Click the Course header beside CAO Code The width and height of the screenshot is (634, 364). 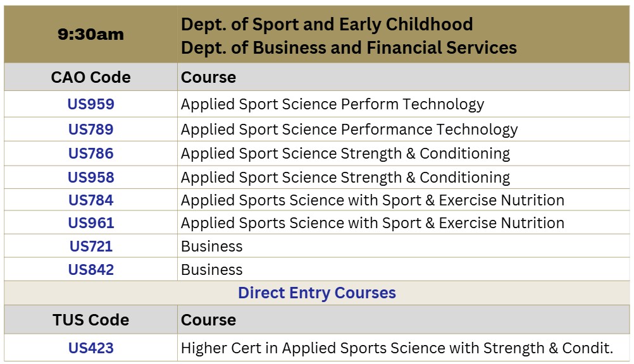pos(208,77)
